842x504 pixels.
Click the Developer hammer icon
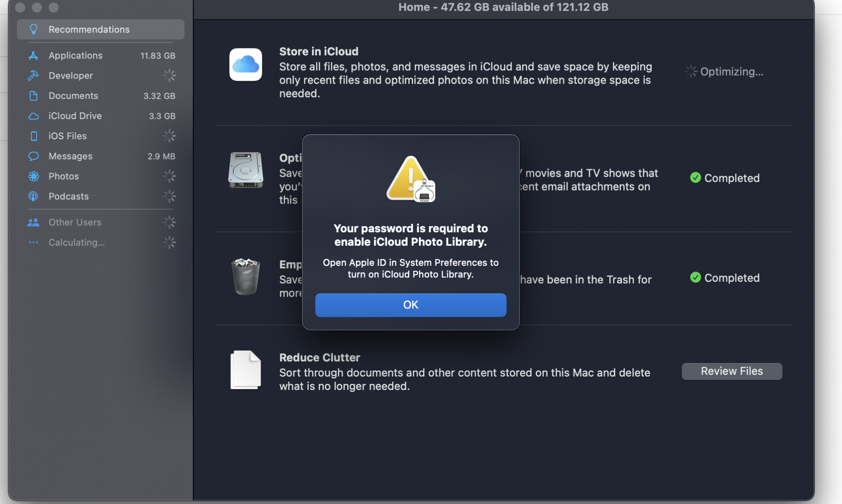pyautogui.click(x=33, y=76)
